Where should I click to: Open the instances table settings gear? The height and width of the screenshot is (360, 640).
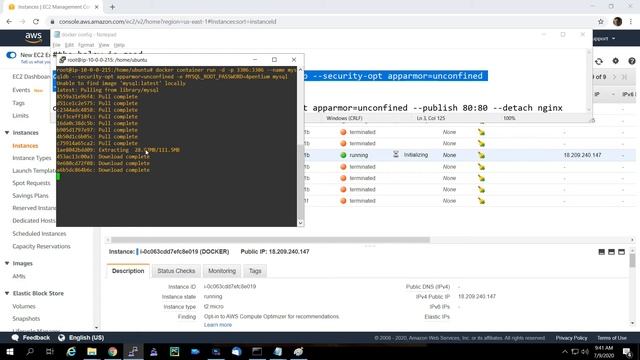tap(616, 61)
